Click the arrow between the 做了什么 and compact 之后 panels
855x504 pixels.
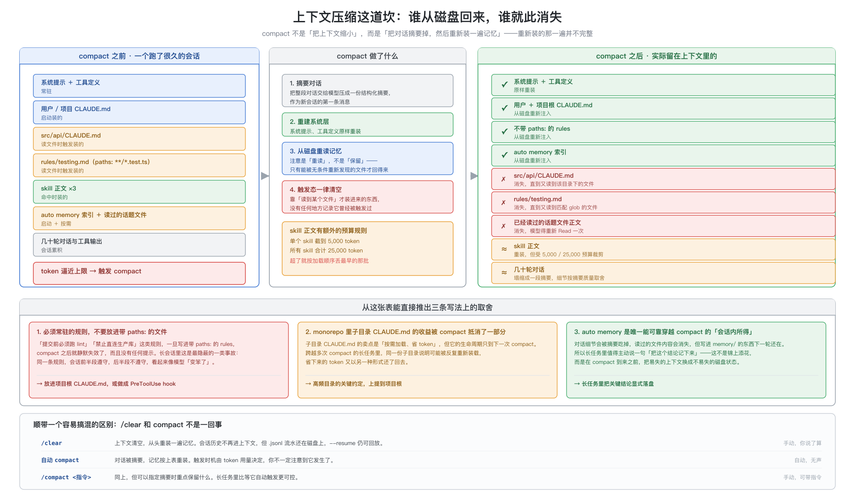pos(474,176)
